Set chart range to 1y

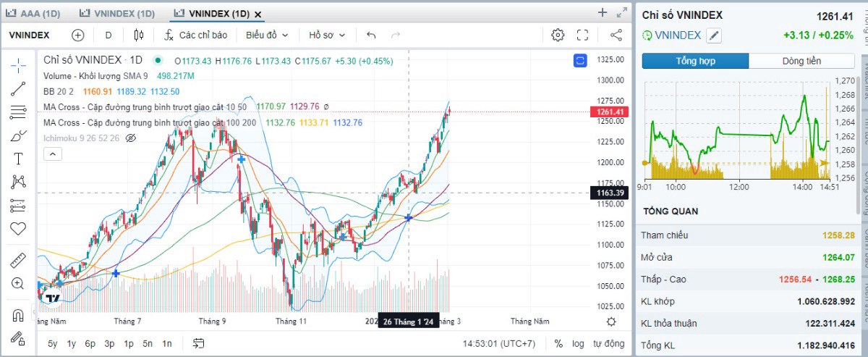pyautogui.click(x=72, y=344)
